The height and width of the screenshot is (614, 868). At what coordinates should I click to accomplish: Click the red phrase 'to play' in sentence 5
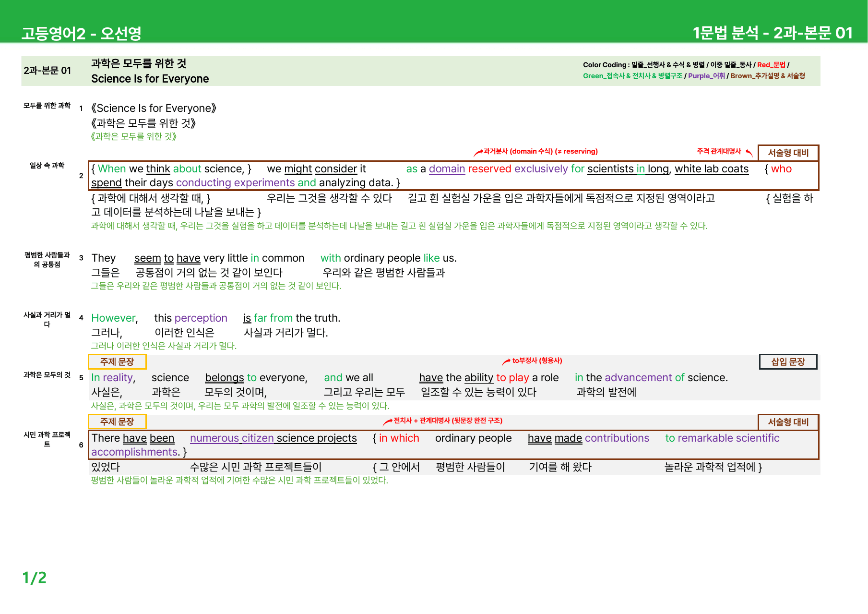click(x=512, y=378)
